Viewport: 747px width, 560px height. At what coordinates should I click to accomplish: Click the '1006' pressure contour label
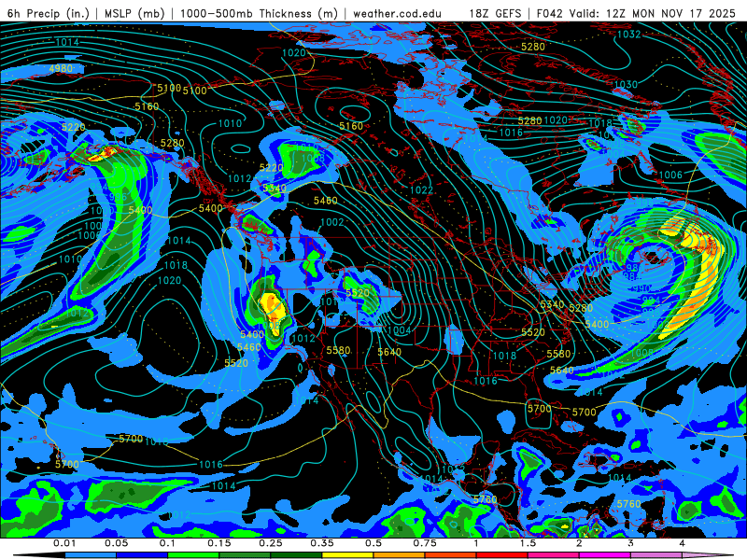click(x=670, y=175)
